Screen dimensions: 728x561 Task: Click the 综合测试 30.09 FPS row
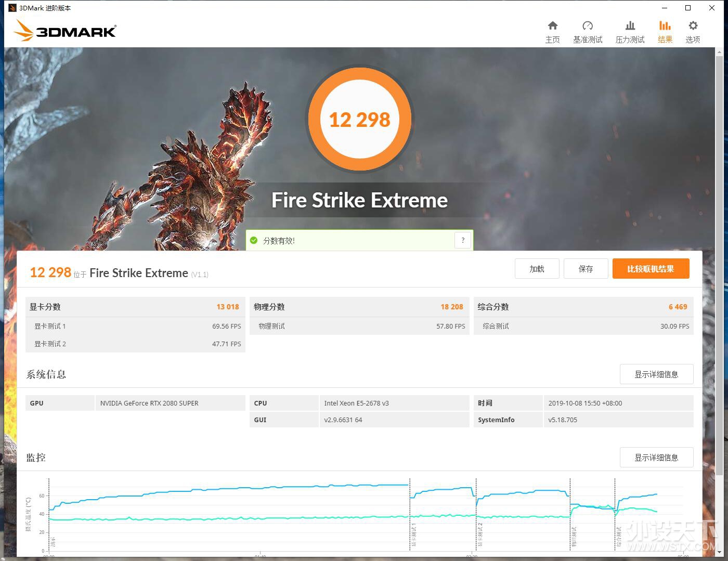tap(583, 326)
